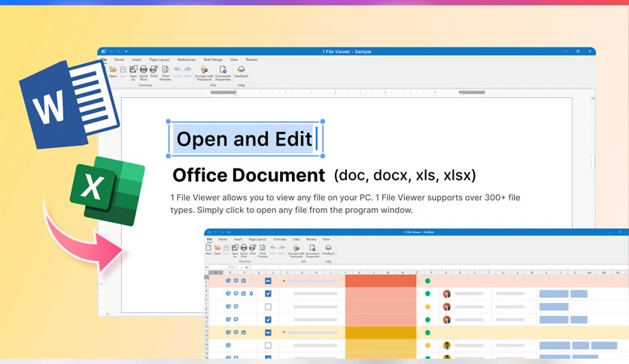629x364 pixels.
Task: Open File tab in the Sample document window
Action: pos(104,59)
